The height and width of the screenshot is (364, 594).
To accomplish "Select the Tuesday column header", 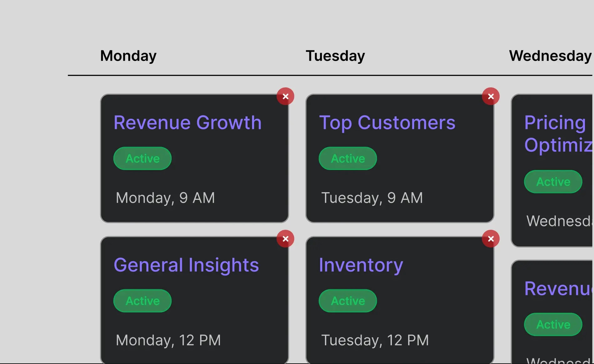I will [x=335, y=56].
